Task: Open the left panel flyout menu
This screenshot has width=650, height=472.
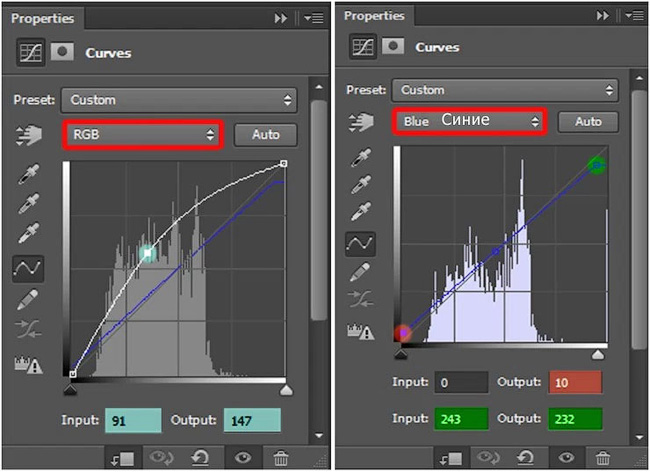Action: pyautogui.click(x=314, y=18)
